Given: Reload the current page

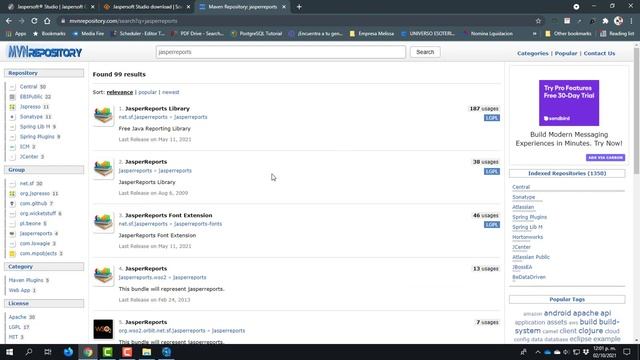Looking at the screenshot, I should coord(34,21).
